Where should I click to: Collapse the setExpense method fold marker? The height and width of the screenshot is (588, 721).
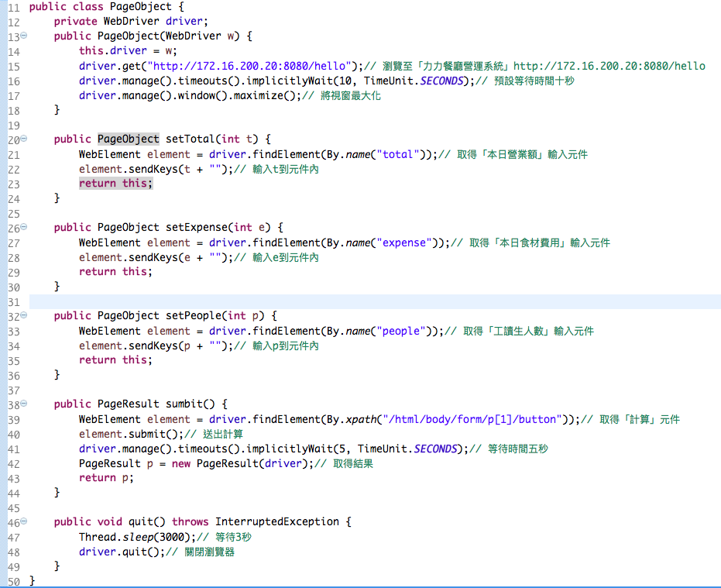point(23,227)
